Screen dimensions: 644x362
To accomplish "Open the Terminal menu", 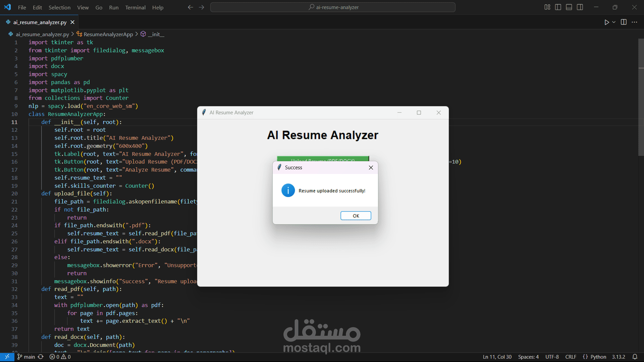I will coord(135,7).
